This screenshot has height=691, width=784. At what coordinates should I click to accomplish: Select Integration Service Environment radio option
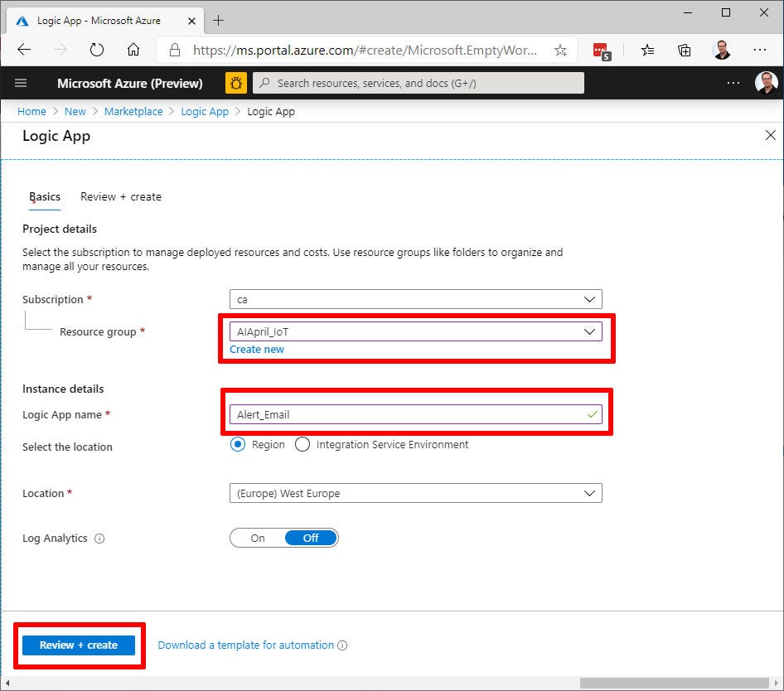point(302,444)
